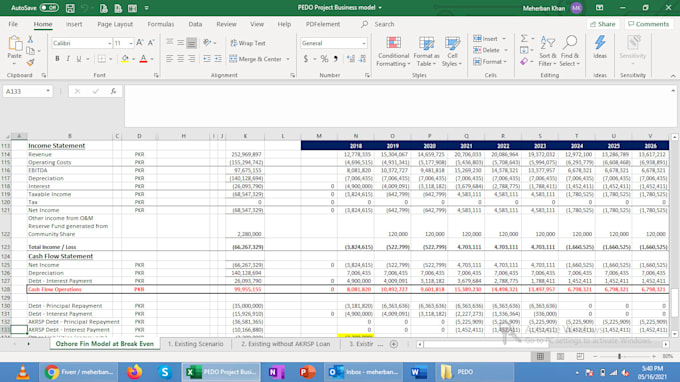Screen dimensions: 680x382
Task: Apply percent style
Action: [324, 59]
